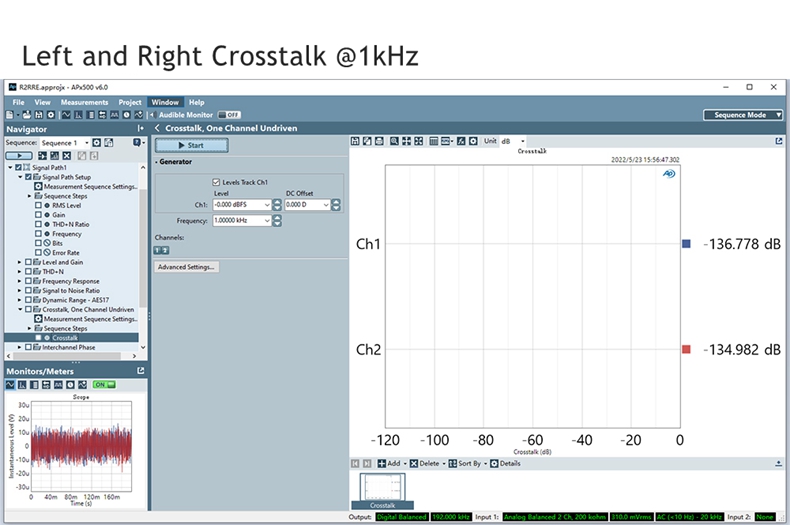
Task: Click the Start measurement button
Action: (x=192, y=145)
